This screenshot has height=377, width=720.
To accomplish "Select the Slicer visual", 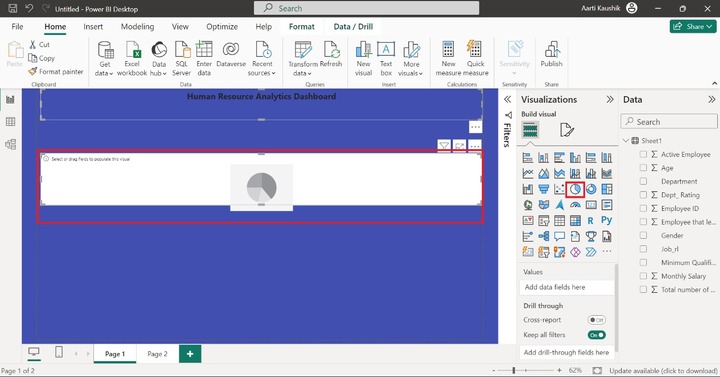I will point(544,221).
